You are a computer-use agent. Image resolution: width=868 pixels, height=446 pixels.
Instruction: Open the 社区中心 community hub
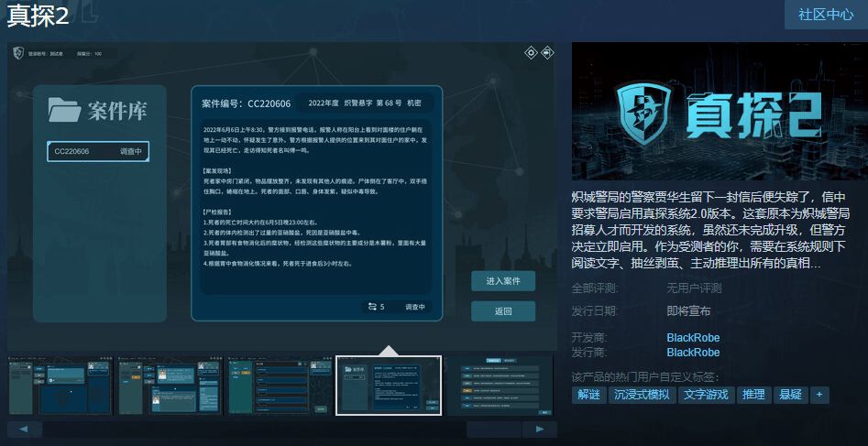[826, 15]
